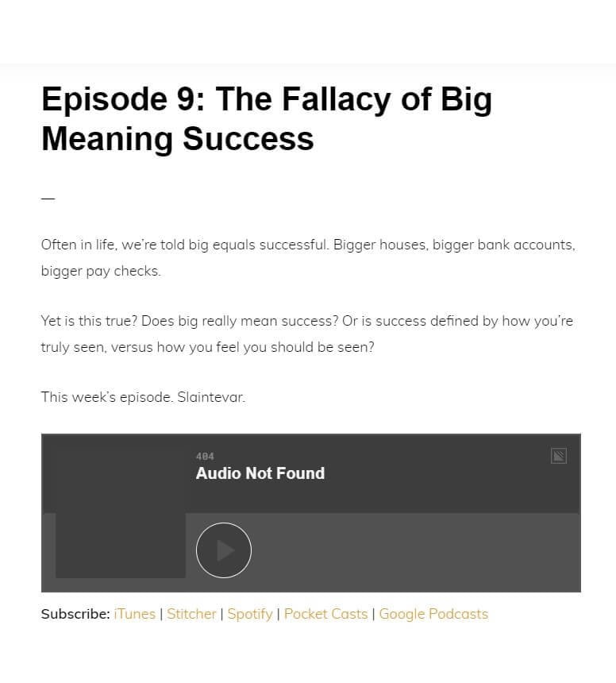Click the 404 label in the player
Image resolution: width=616 pixels, height=683 pixels.
tap(205, 456)
